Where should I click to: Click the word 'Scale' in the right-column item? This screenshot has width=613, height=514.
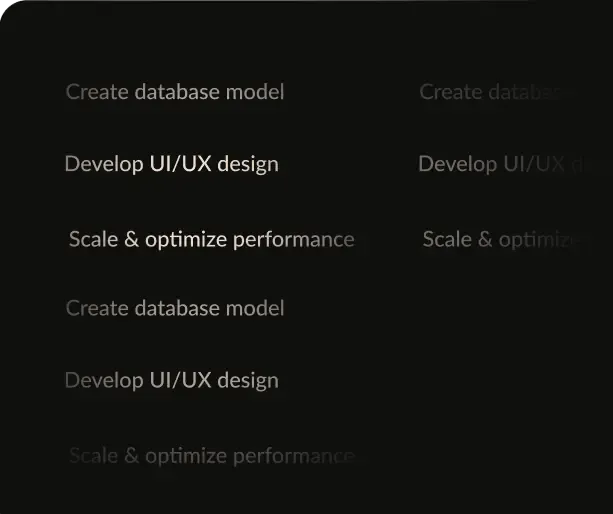point(446,240)
